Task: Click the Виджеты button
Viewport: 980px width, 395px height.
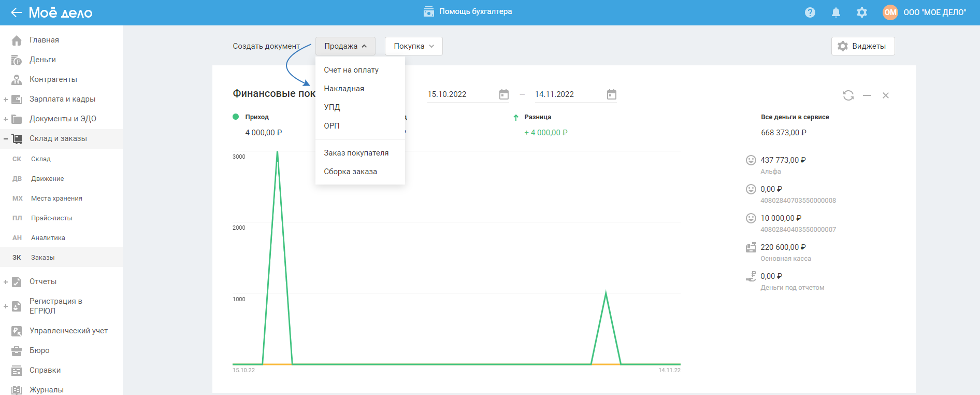Action: tap(863, 46)
